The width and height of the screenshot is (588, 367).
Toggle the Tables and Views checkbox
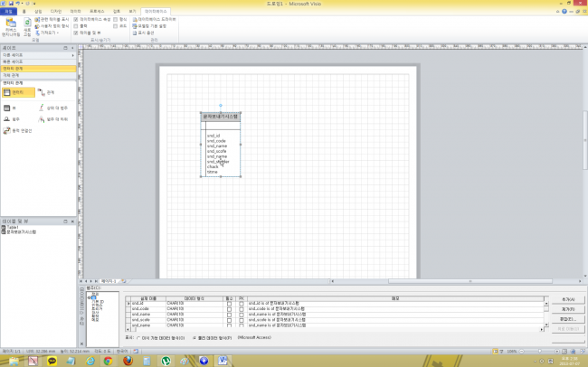76,31
